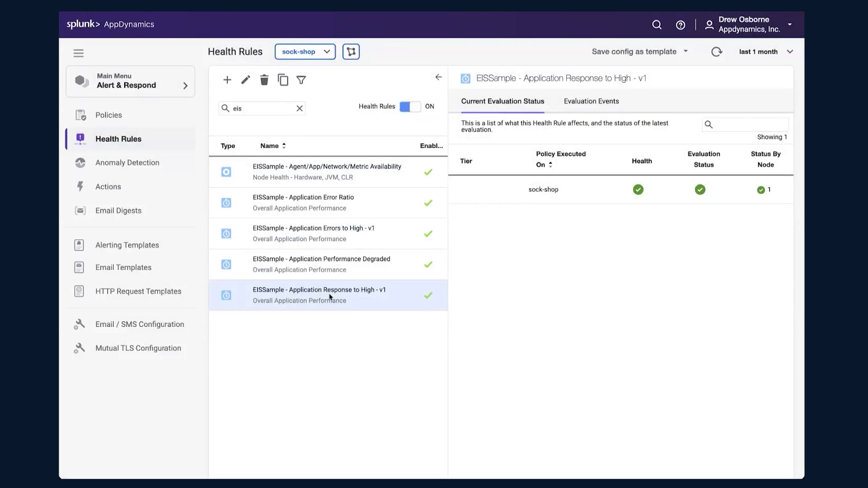Copy health rule with duplicate icon

click(283, 80)
